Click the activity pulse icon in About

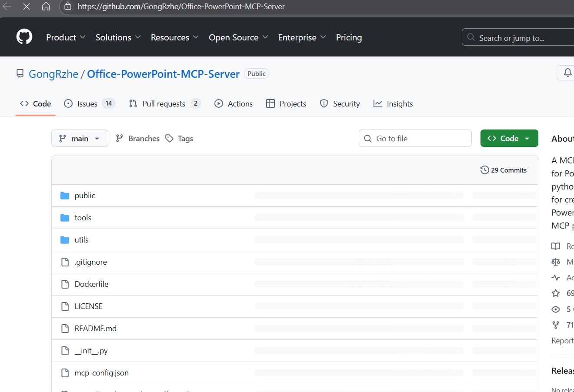[x=556, y=277]
